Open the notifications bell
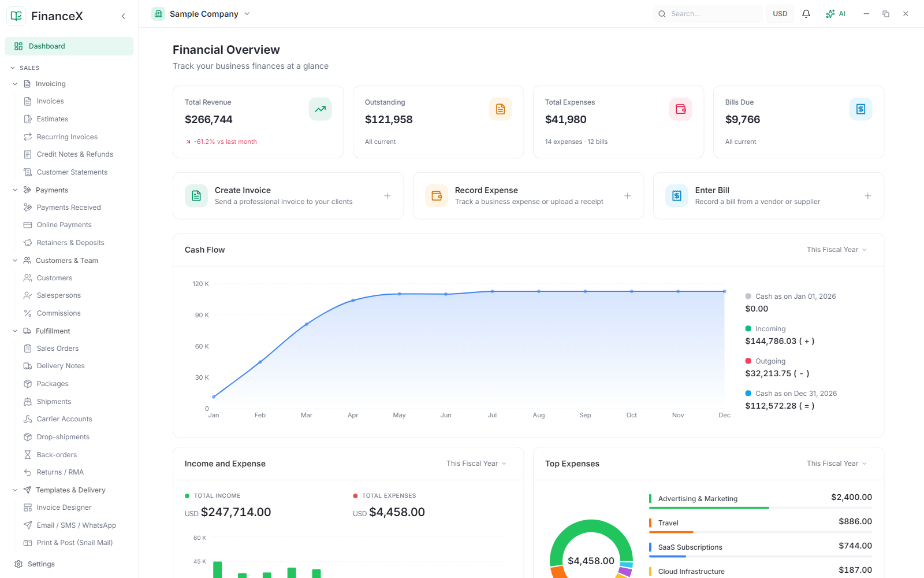The image size is (924, 578). tap(806, 14)
